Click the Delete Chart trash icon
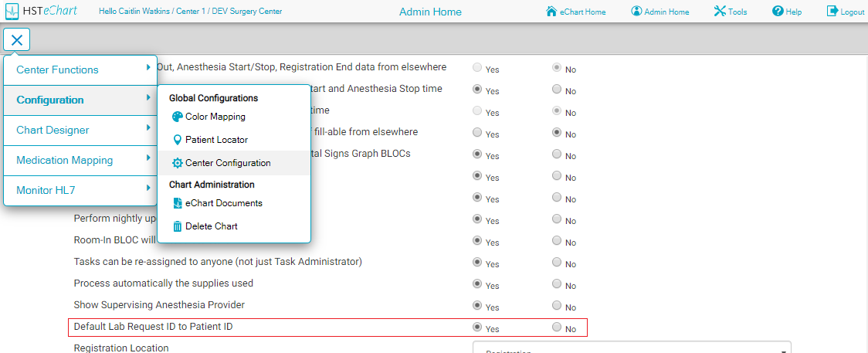 [178, 226]
